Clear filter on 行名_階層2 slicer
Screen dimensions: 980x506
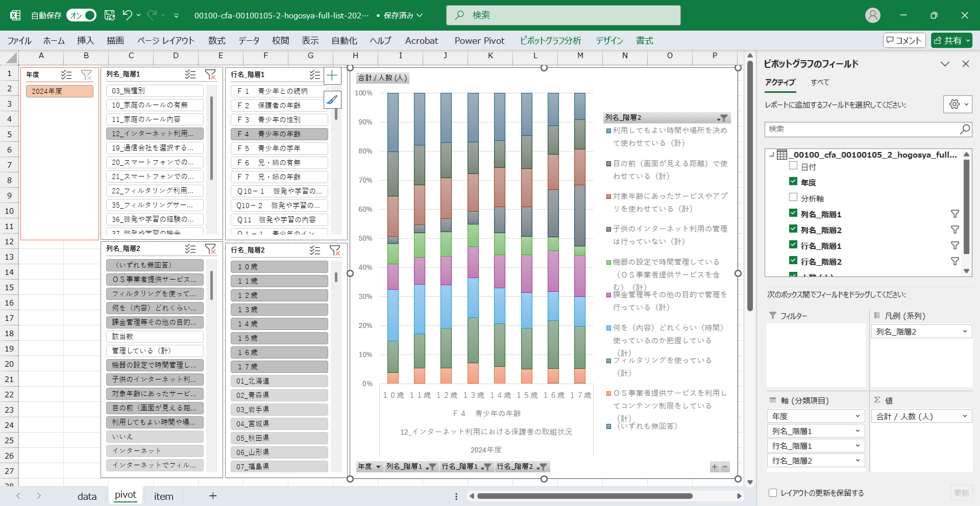tap(335, 250)
